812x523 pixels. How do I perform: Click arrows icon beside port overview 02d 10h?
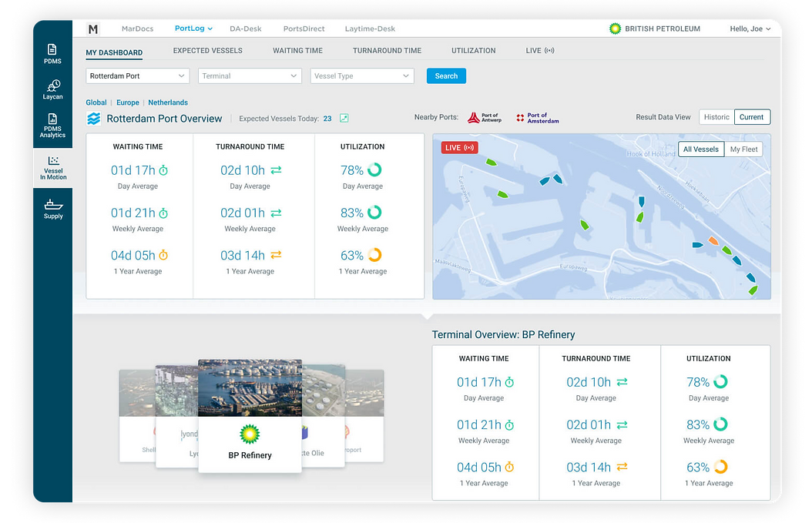[276, 170]
